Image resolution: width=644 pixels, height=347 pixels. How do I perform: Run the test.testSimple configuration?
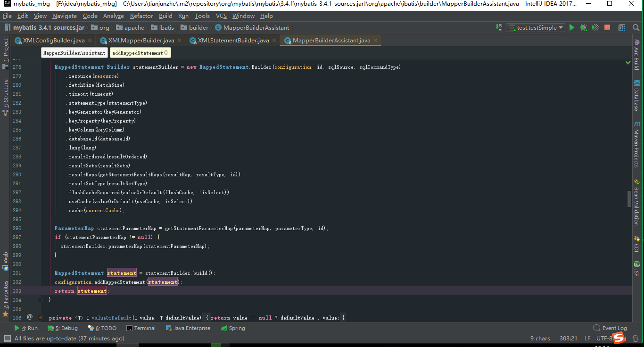(571, 27)
